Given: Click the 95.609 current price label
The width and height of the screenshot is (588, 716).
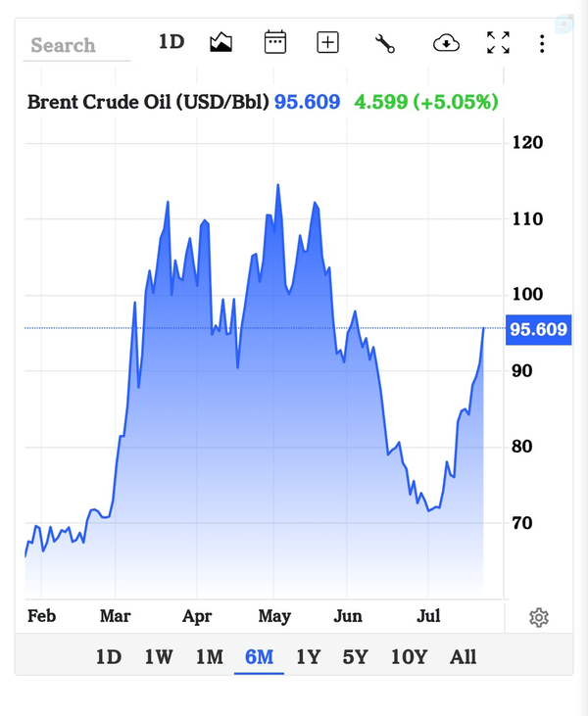Looking at the screenshot, I should [538, 329].
